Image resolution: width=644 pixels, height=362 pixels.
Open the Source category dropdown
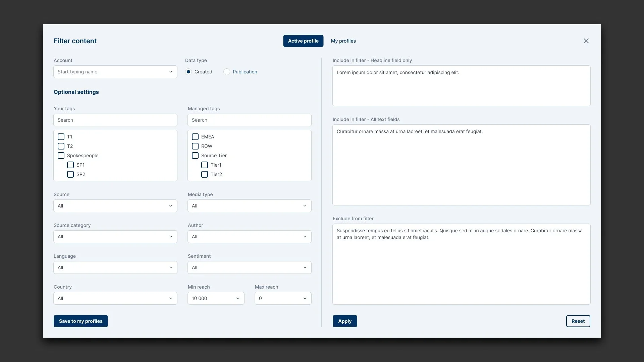[115, 237]
